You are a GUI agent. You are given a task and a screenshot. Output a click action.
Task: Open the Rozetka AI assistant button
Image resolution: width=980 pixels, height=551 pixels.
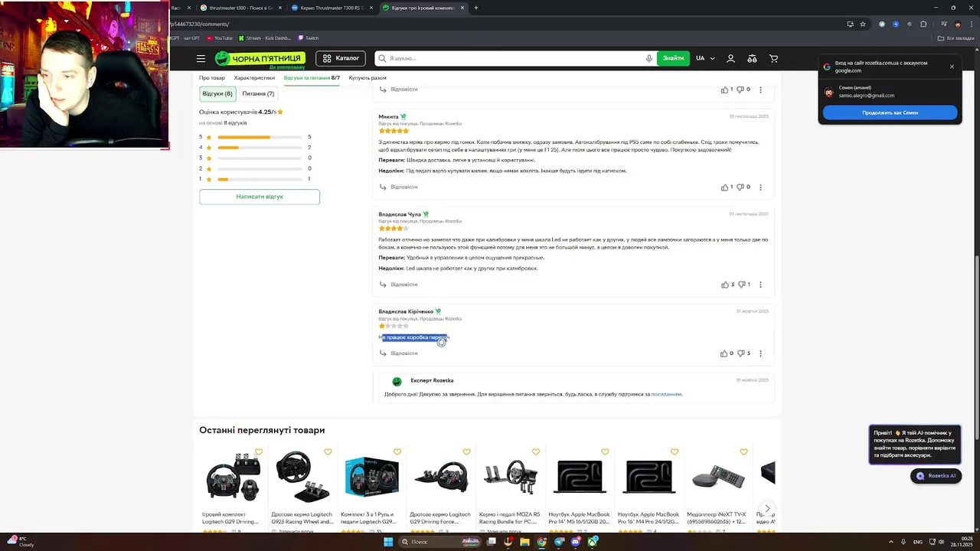coord(935,475)
